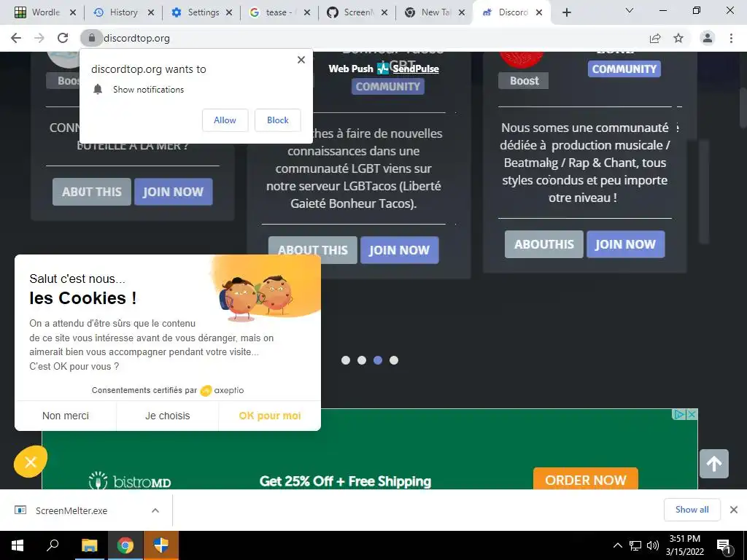Viewport: 747px width, 560px height.
Task: Choose cookie preferences with Je choisis
Action: tap(168, 416)
